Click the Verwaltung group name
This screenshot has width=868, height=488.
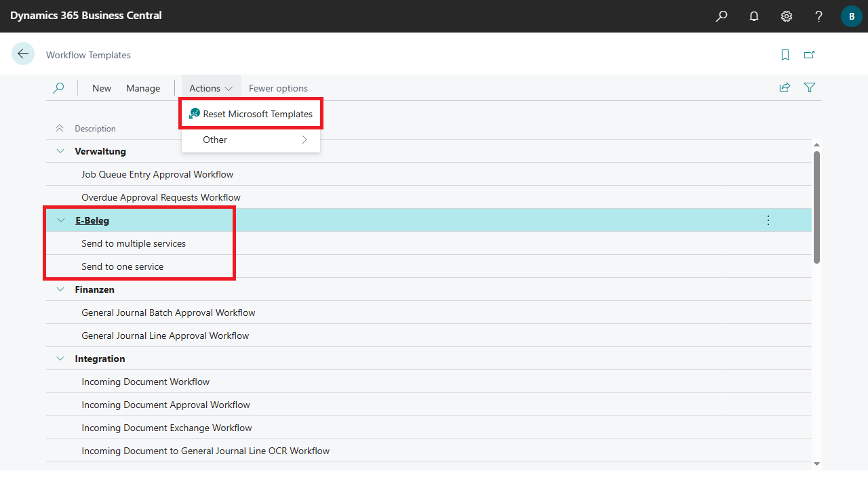(x=100, y=151)
